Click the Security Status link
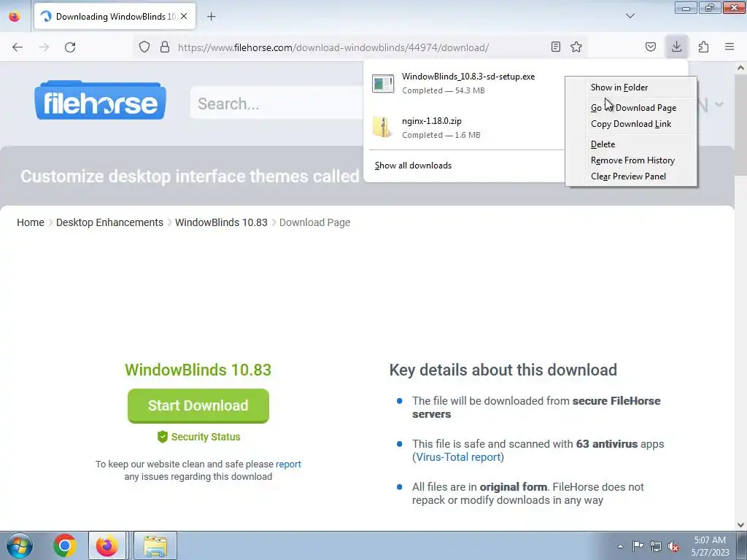 pos(205,437)
